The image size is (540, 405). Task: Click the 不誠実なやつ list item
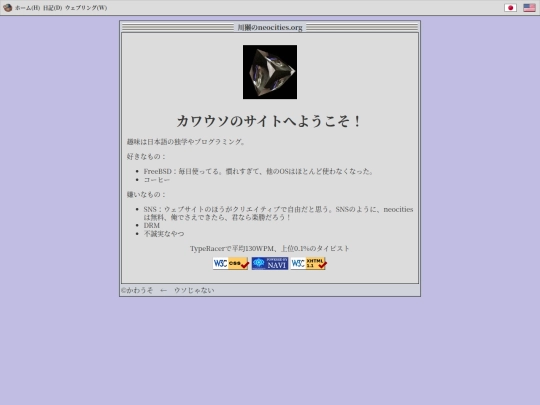pyautogui.click(x=164, y=234)
